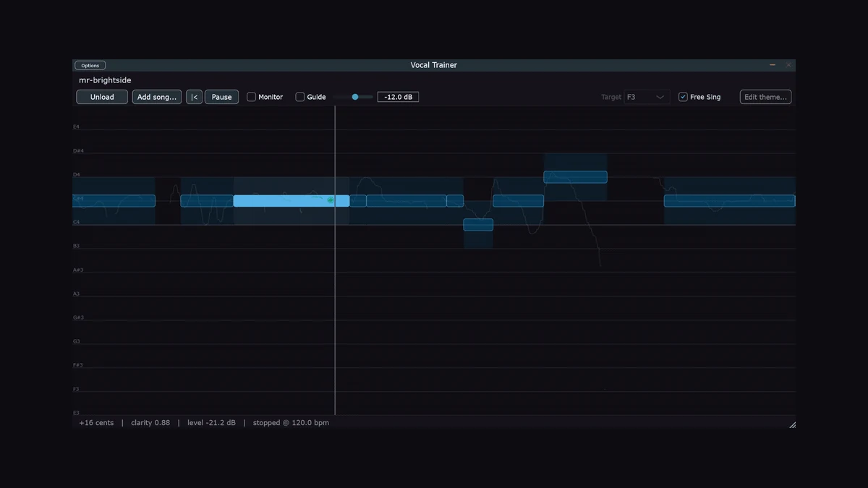Click the guide volume slider handle

click(355, 97)
